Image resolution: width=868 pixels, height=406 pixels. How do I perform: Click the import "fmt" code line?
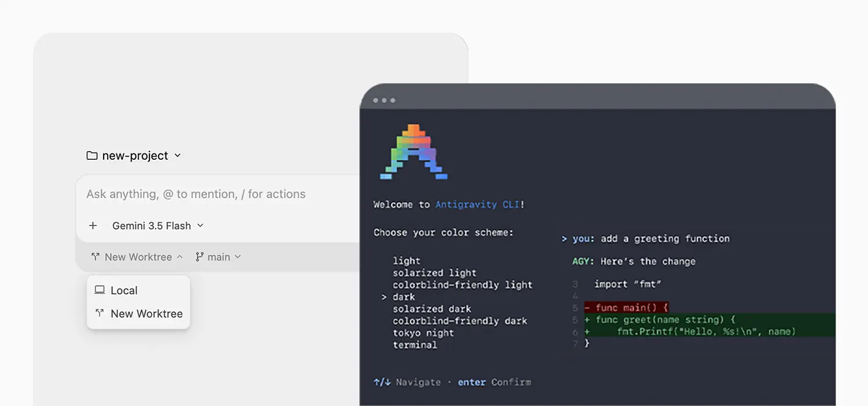coord(628,284)
